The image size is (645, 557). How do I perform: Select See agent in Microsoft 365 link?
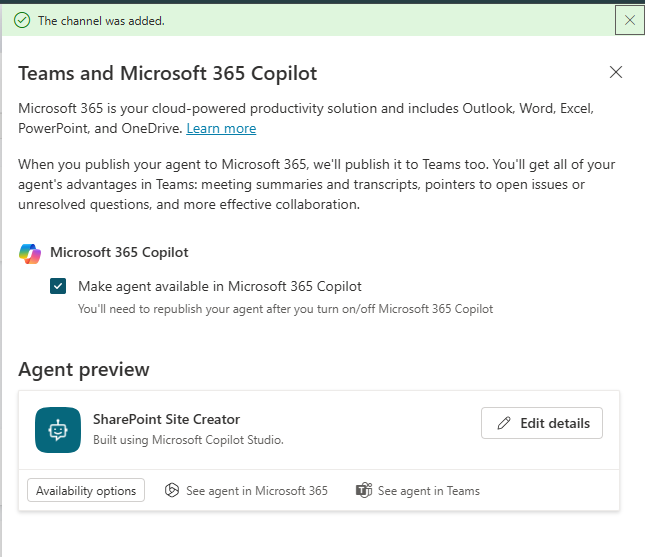pyautogui.click(x=256, y=491)
